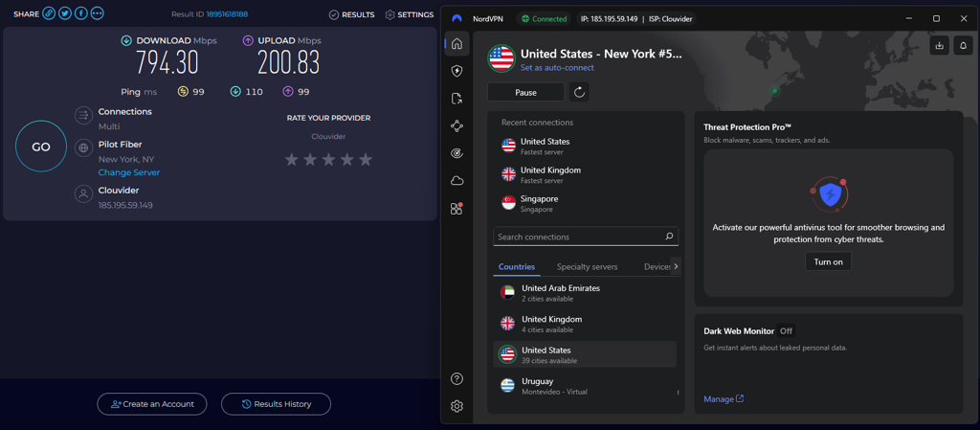Open NordVPN Home sidebar icon
Viewport: 980px width, 430px height.
coord(457,44)
